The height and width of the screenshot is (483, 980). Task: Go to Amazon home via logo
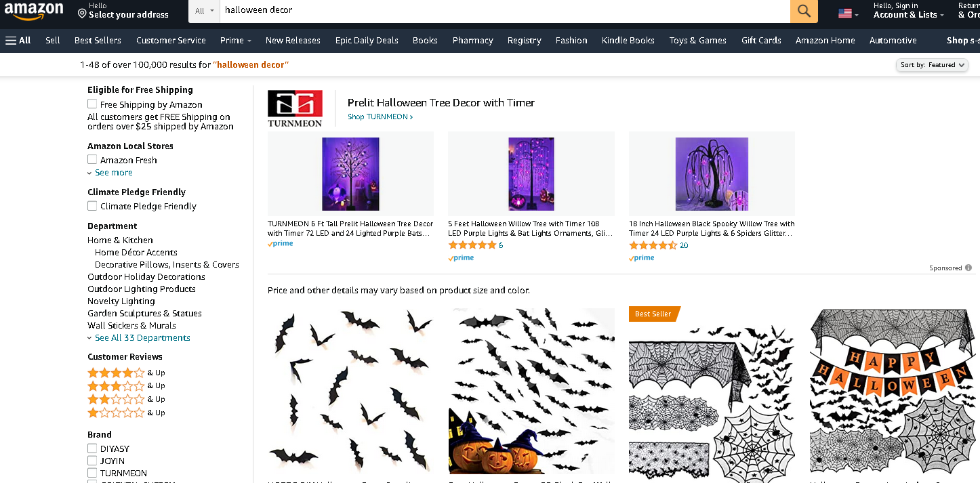click(x=34, y=12)
